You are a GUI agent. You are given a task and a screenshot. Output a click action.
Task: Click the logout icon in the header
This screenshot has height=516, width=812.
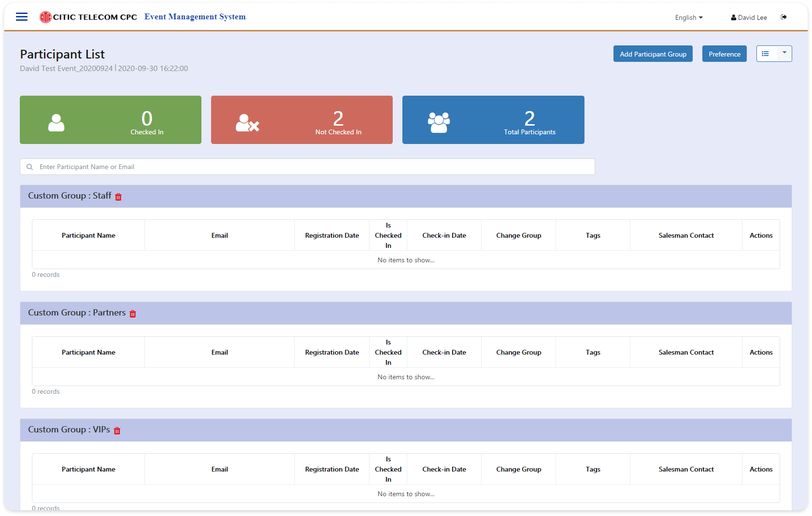784,17
